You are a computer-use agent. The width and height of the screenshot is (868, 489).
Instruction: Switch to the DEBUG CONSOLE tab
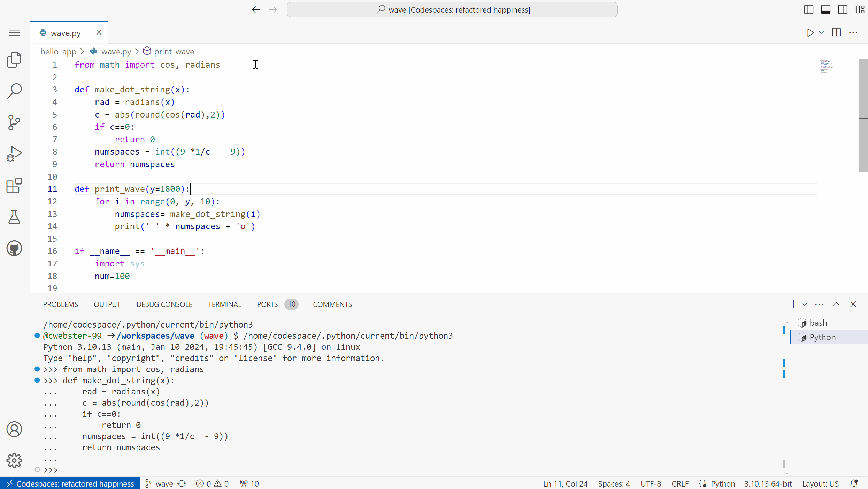[x=164, y=304]
